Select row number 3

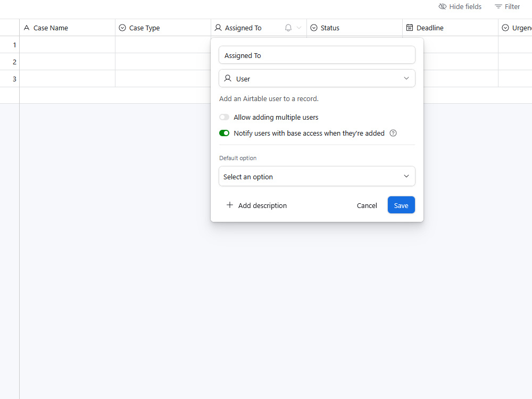[14, 79]
